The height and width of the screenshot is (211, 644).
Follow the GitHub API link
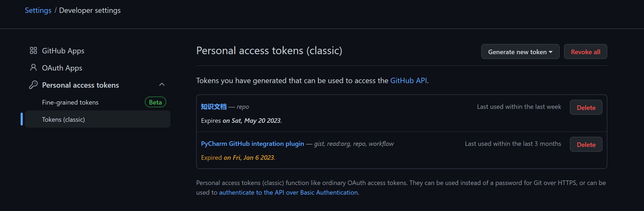click(x=408, y=80)
